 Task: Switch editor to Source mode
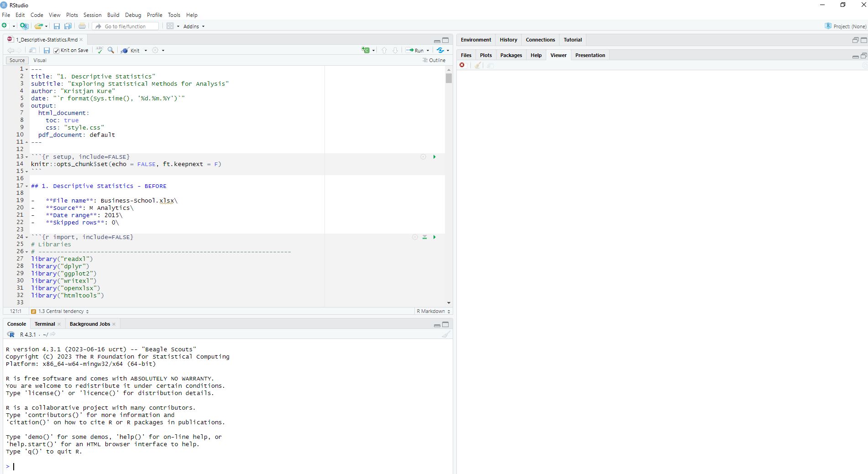[x=17, y=60]
